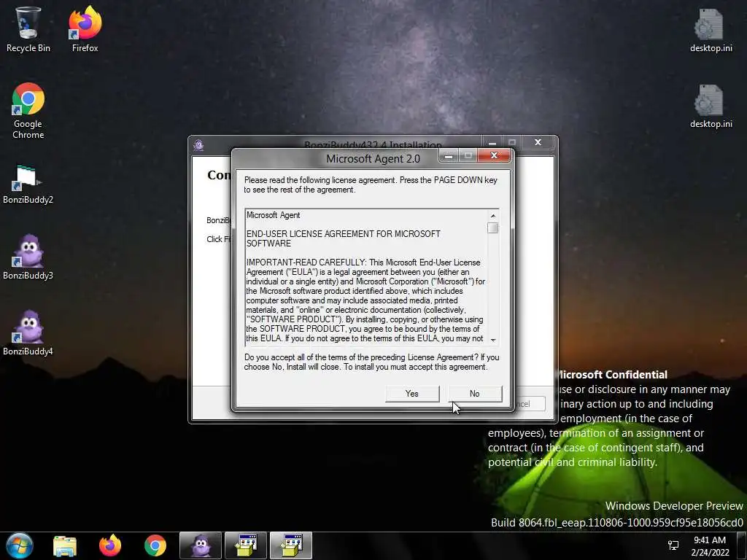Close the Microsoft Agent 2.0 dialog
Image resolution: width=747 pixels, height=560 pixels.
494,156
